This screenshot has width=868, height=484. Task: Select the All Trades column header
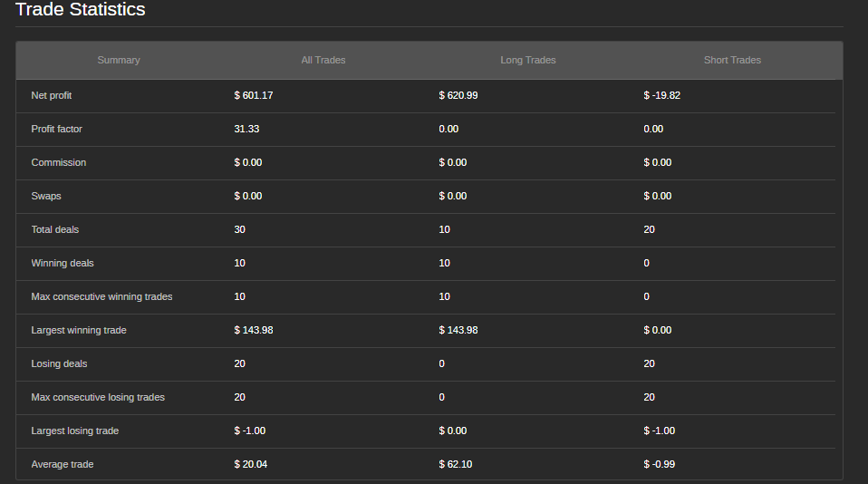(x=323, y=60)
